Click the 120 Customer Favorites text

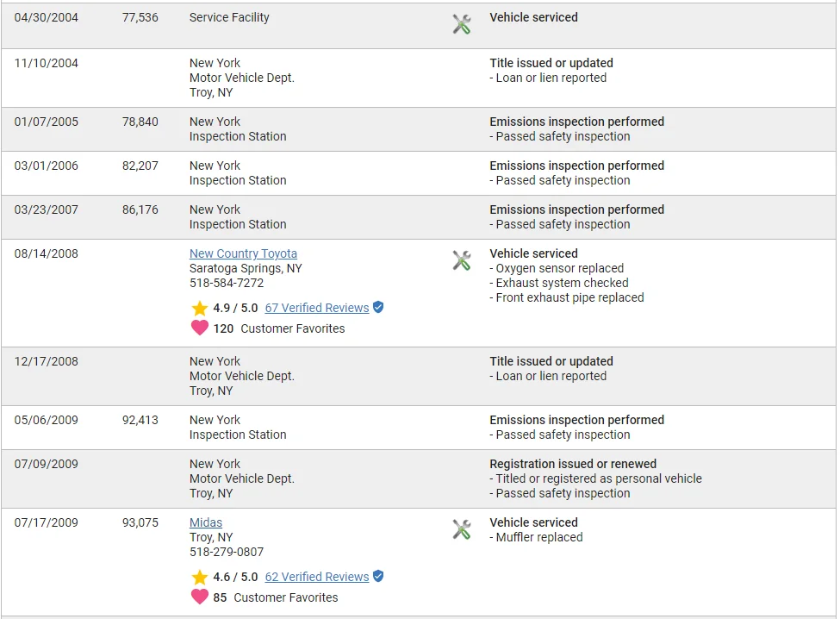pos(279,328)
